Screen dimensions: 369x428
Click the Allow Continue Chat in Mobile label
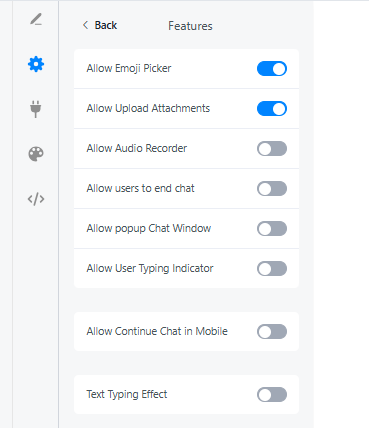157,331
